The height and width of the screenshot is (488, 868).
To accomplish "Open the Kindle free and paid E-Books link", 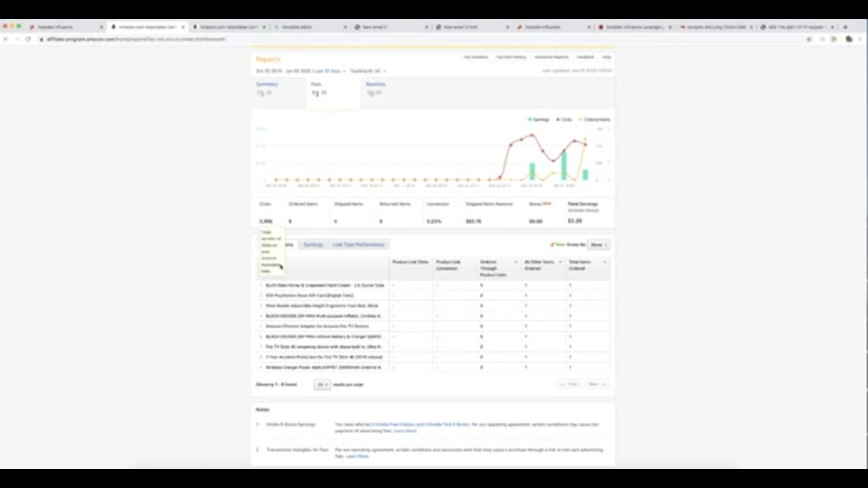I will click(x=420, y=425).
